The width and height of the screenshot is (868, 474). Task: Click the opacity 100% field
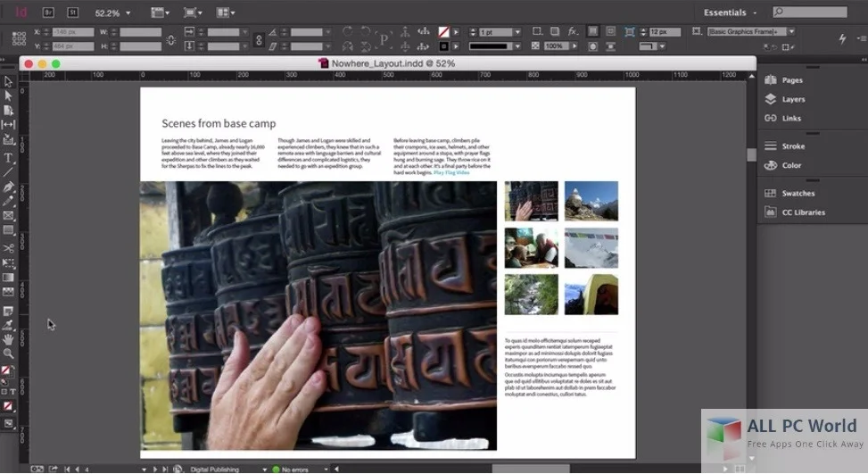pyautogui.click(x=558, y=46)
